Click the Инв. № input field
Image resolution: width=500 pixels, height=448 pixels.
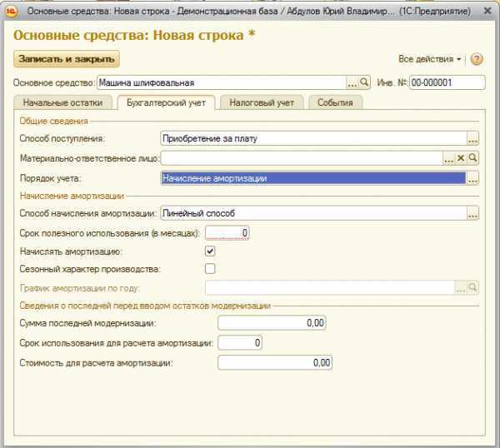[x=447, y=82]
